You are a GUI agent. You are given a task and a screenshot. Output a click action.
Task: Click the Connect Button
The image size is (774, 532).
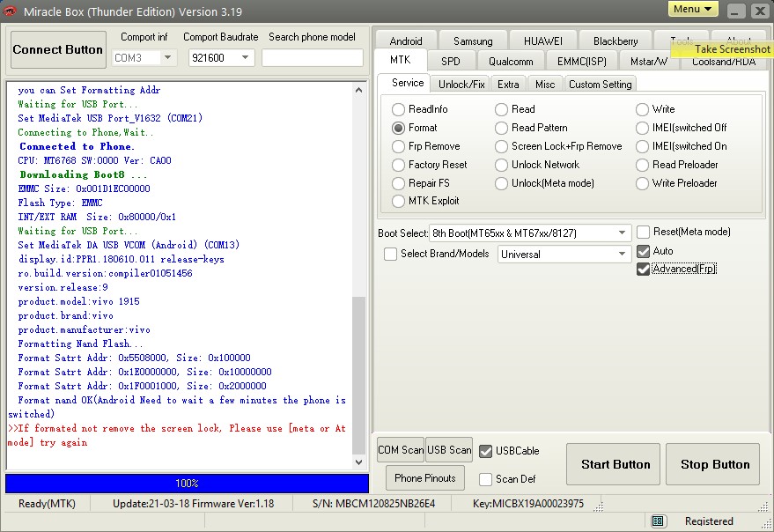[x=58, y=49]
